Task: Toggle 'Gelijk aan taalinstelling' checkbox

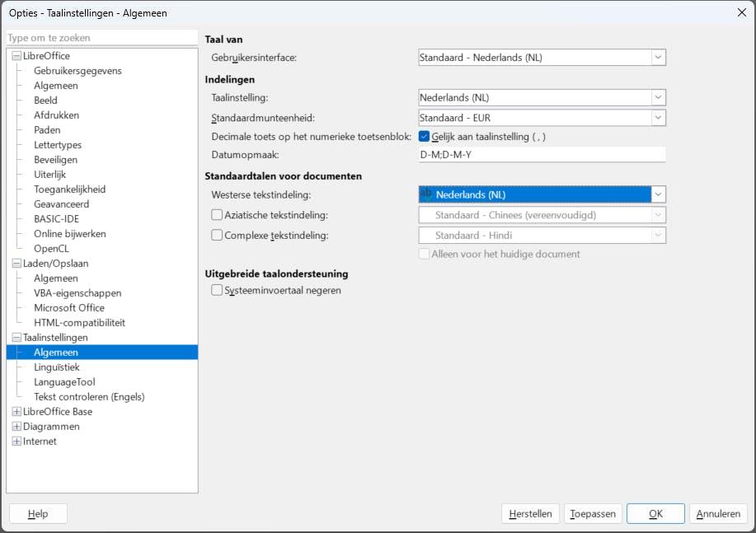Action: [425, 137]
